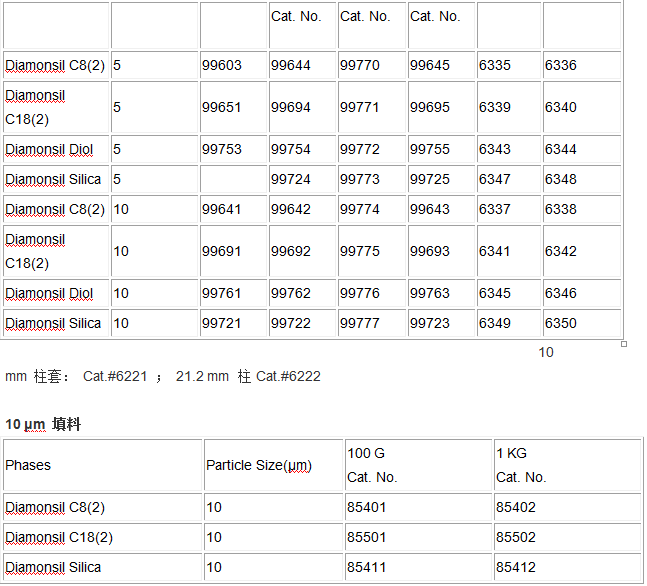Select cell 6343

[509, 149]
